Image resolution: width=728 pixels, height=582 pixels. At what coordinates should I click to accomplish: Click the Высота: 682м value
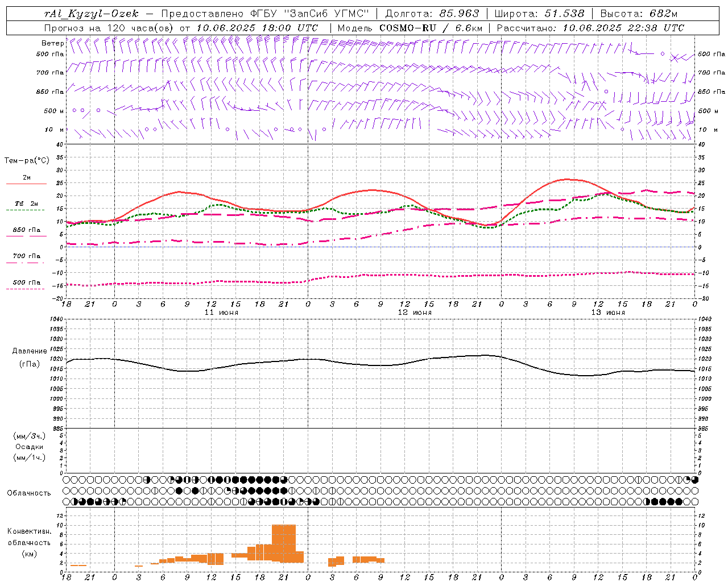pyautogui.click(x=639, y=14)
